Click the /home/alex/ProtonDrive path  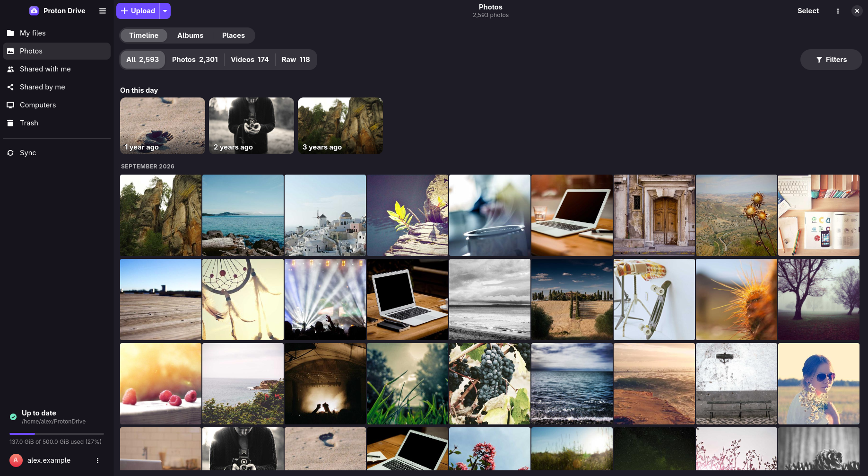(53, 422)
